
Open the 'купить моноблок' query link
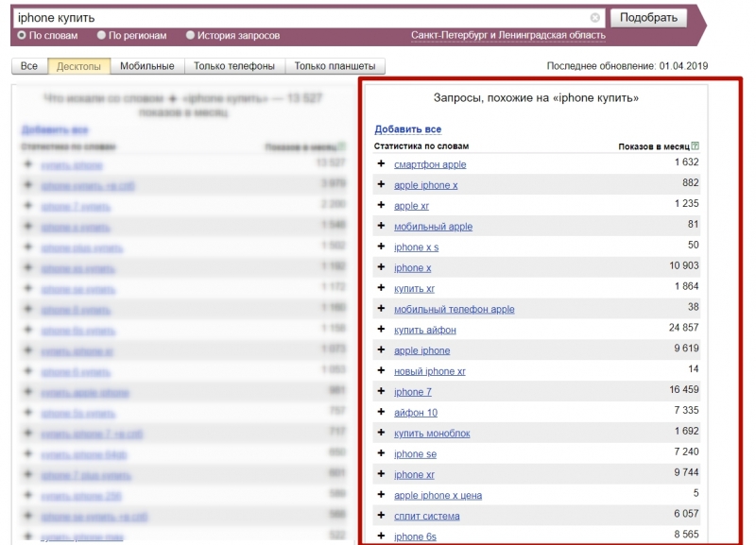click(x=432, y=434)
